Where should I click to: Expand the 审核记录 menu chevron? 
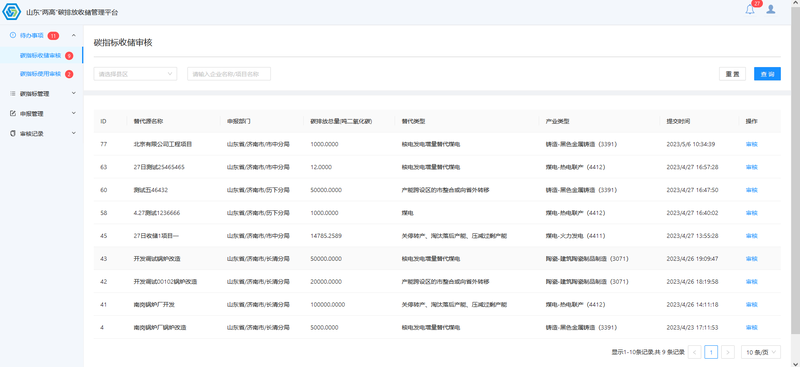coord(73,133)
